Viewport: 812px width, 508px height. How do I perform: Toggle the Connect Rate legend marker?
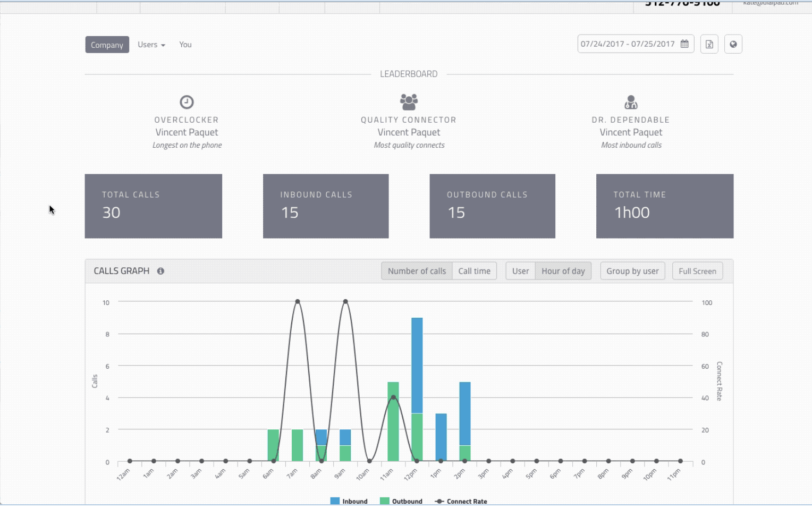coord(439,501)
